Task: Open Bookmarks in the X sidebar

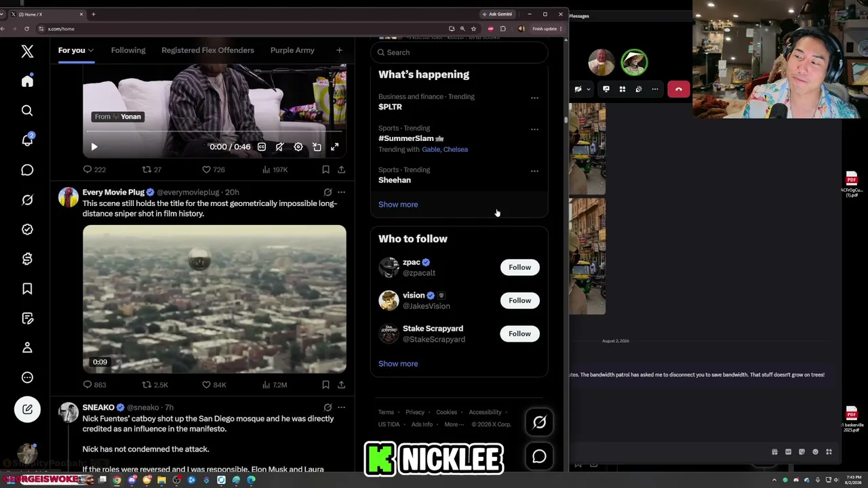Action: [x=27, y=289]
